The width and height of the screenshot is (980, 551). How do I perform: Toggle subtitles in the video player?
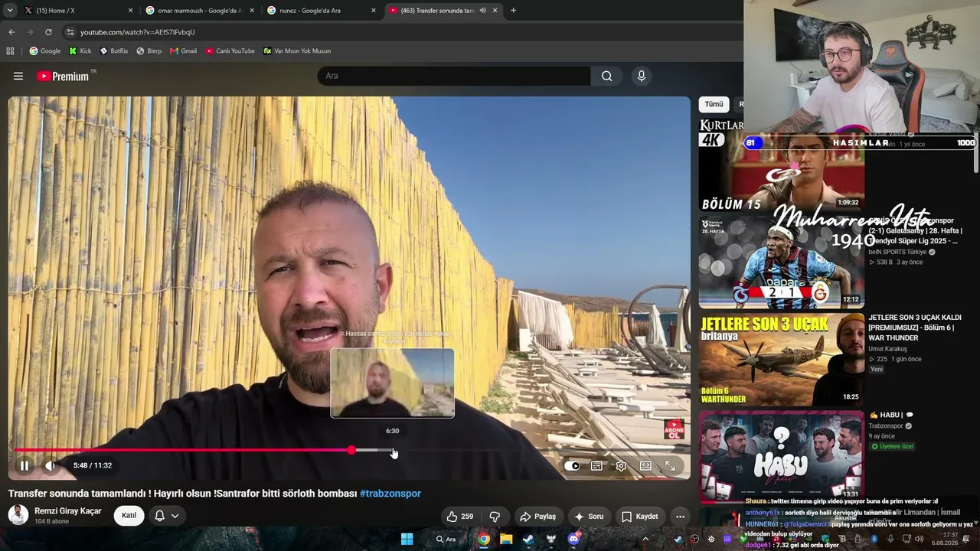pyautogui.click(x=596, y=465)
